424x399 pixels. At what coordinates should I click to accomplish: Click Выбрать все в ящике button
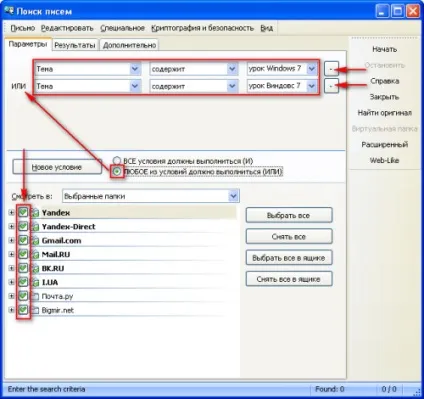[289, 258]
